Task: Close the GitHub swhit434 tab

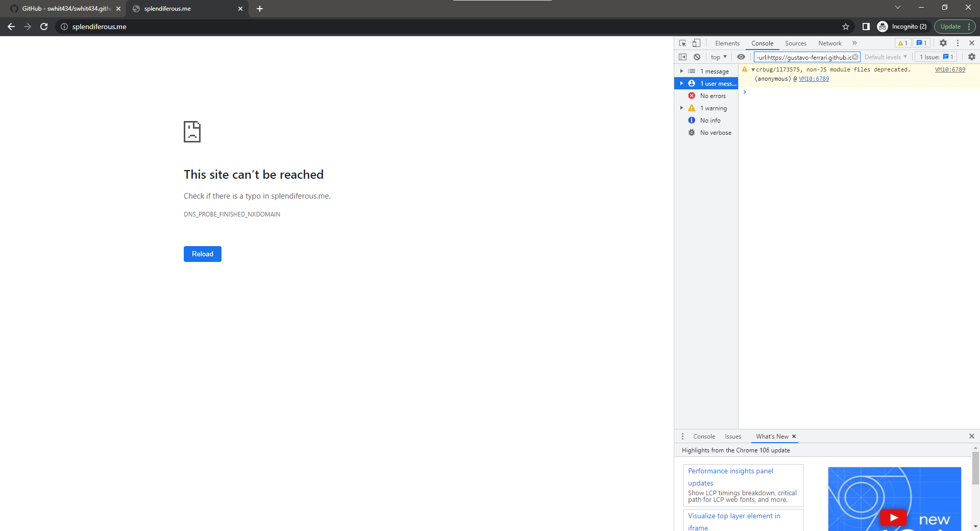Action: [x=118, y=9]
